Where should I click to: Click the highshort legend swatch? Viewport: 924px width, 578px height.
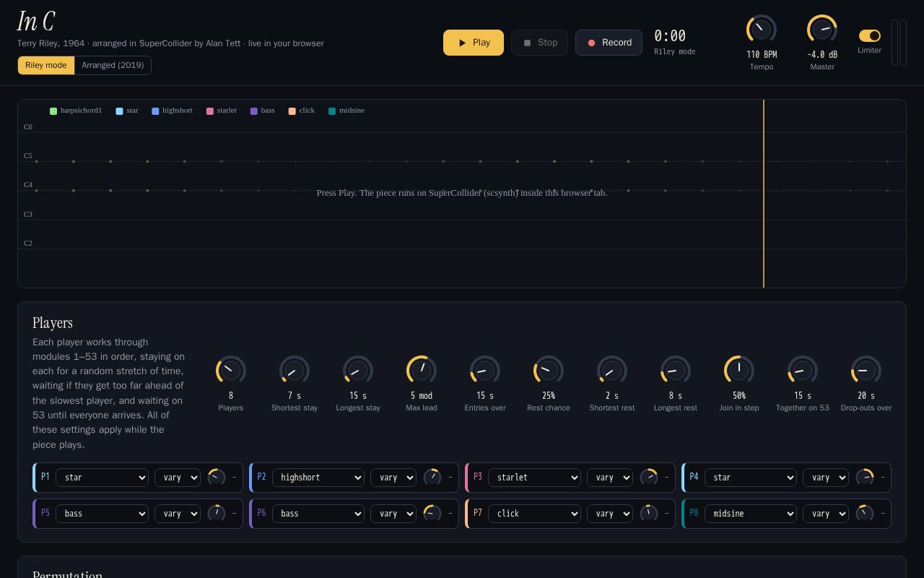pyautogui.click(x=155, y=111)
